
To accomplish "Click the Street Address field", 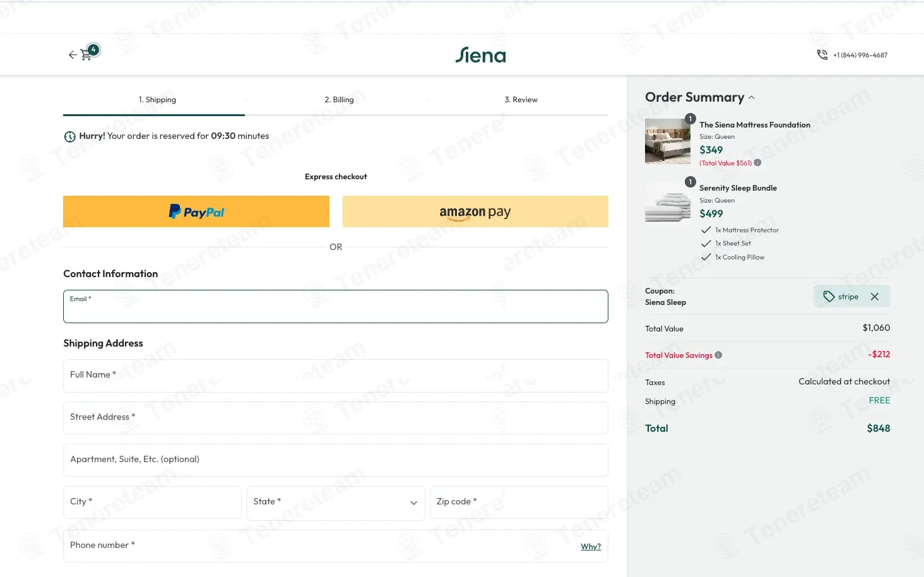I will tap(336, 418).
